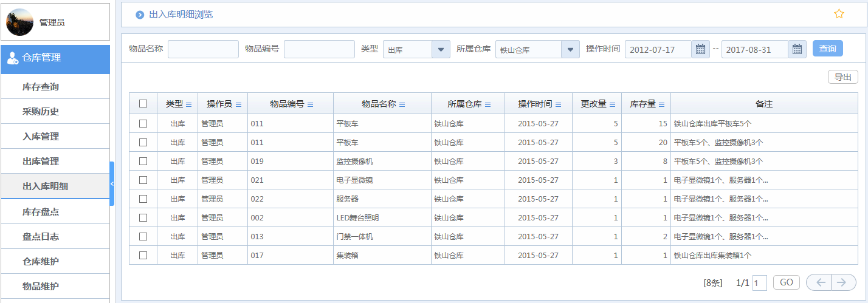Open the 所属仓库 dropdown
Viewport: 868px width, 303px height.
570,49
